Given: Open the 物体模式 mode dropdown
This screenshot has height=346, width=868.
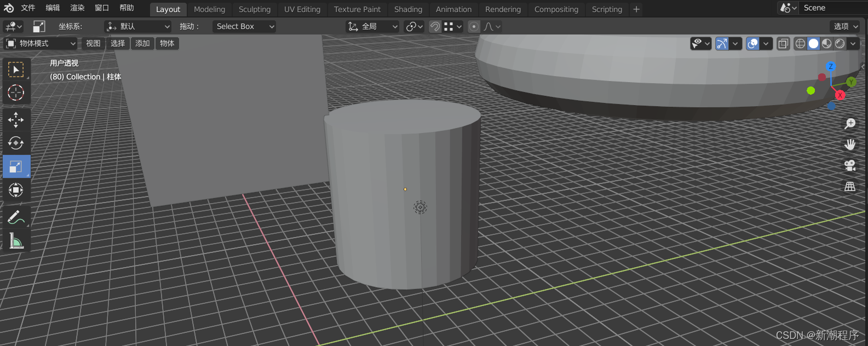Looking at the screenshot, I should click(41, 43).
